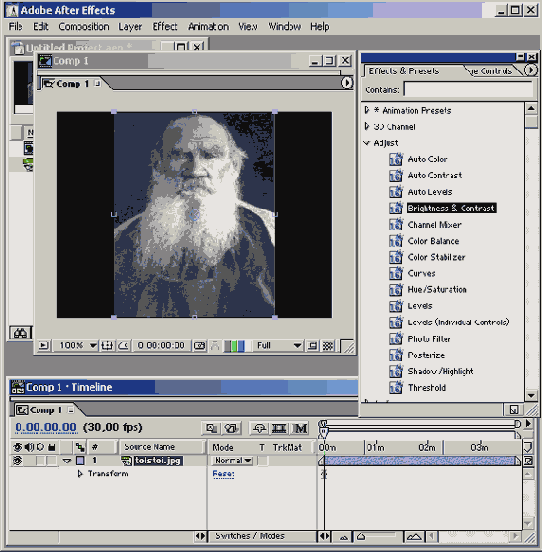This screenshot has width=542, height=552.
Task: Click the Contains search field
Action: 468,89
